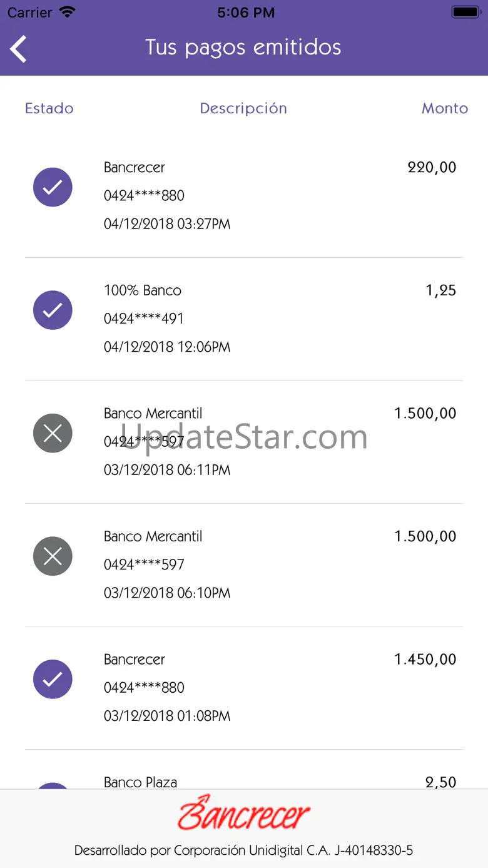Click the checkmark icon beside 100% Banco
This screenshot has width=488, height=868.
53,310
